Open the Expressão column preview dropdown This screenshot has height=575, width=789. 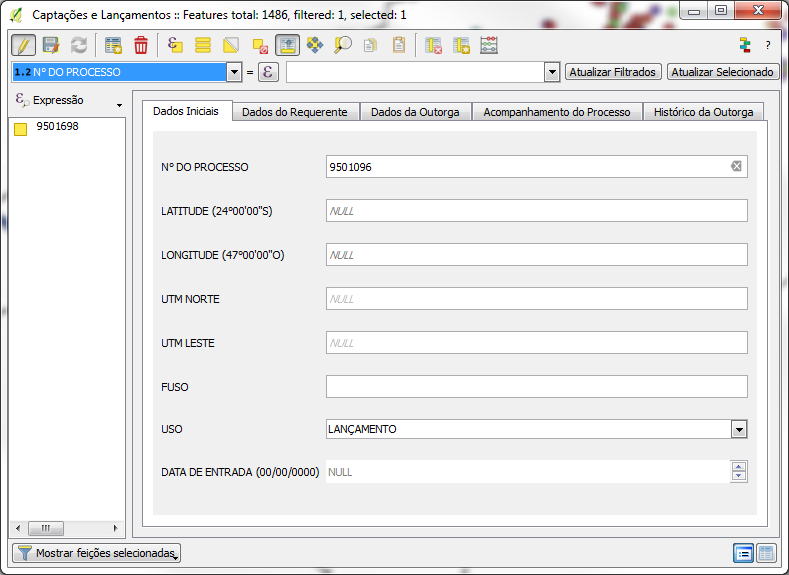point(119,105)
